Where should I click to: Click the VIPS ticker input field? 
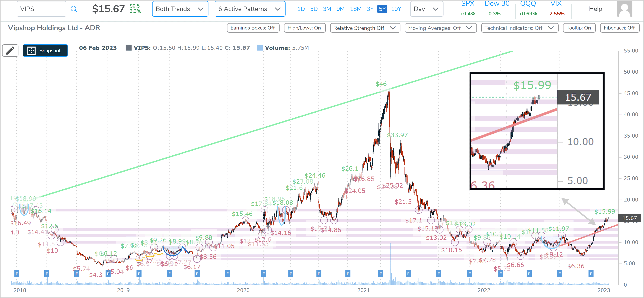[41, 9]
